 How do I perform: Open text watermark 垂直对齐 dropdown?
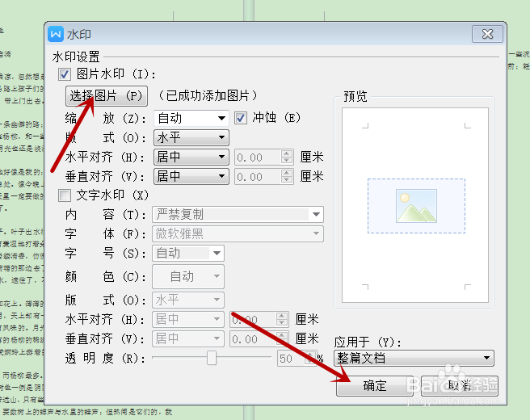(188, 338)
